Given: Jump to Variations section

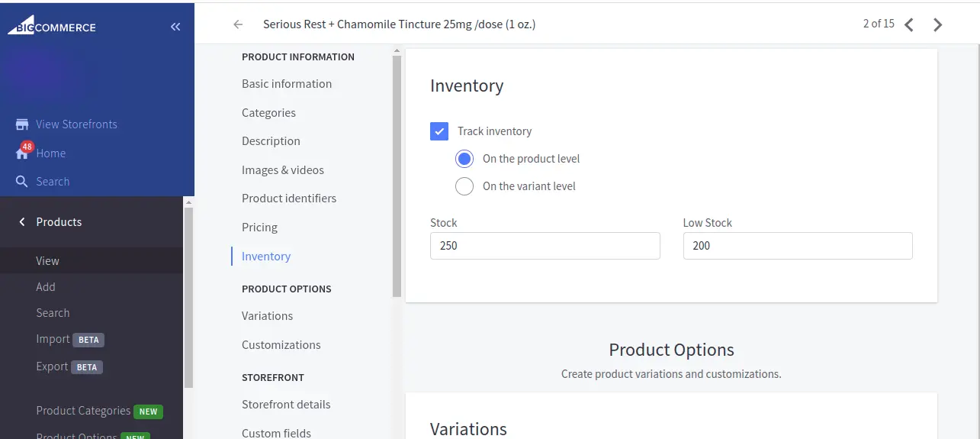Looking at the screenshot, I should pos(267,316).
